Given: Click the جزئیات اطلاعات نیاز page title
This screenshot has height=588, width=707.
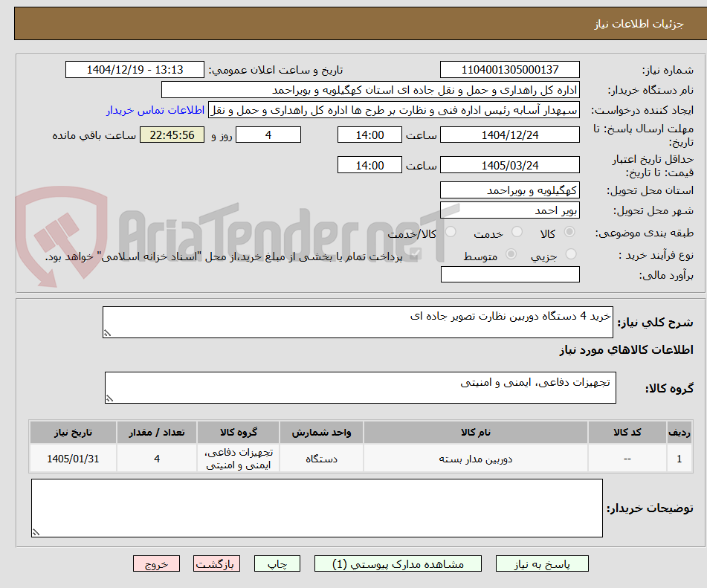Looking at the screenshot, I should click(x=639, y=24).
